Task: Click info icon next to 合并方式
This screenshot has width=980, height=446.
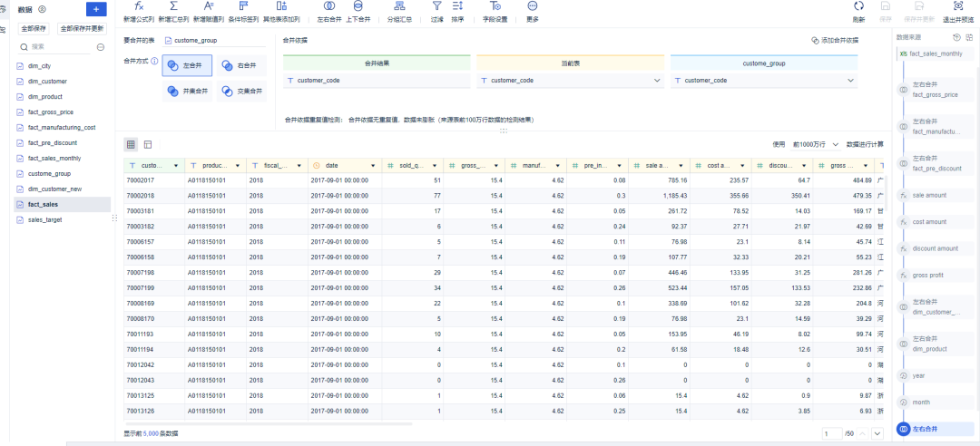Action: (154, 62)
